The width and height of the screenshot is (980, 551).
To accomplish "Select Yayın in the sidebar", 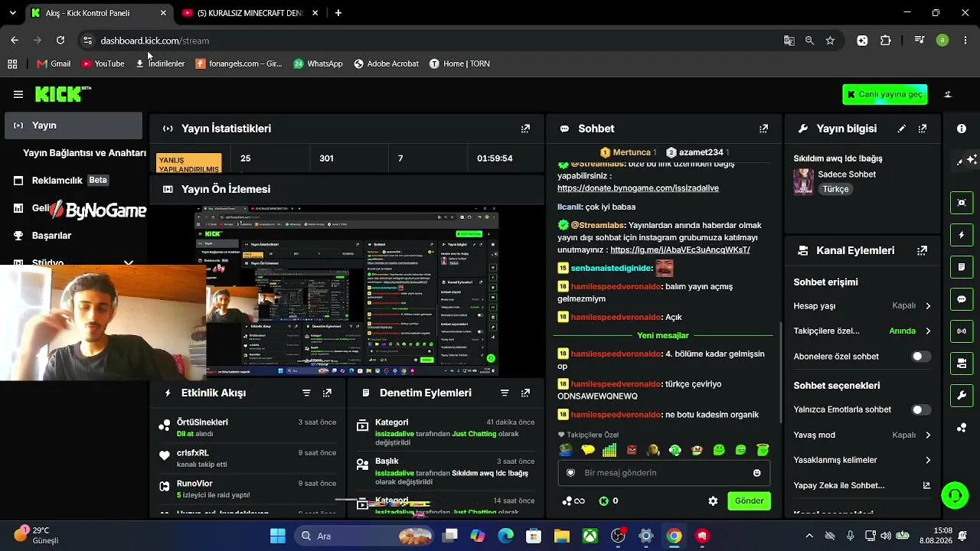I will point(73,126).
